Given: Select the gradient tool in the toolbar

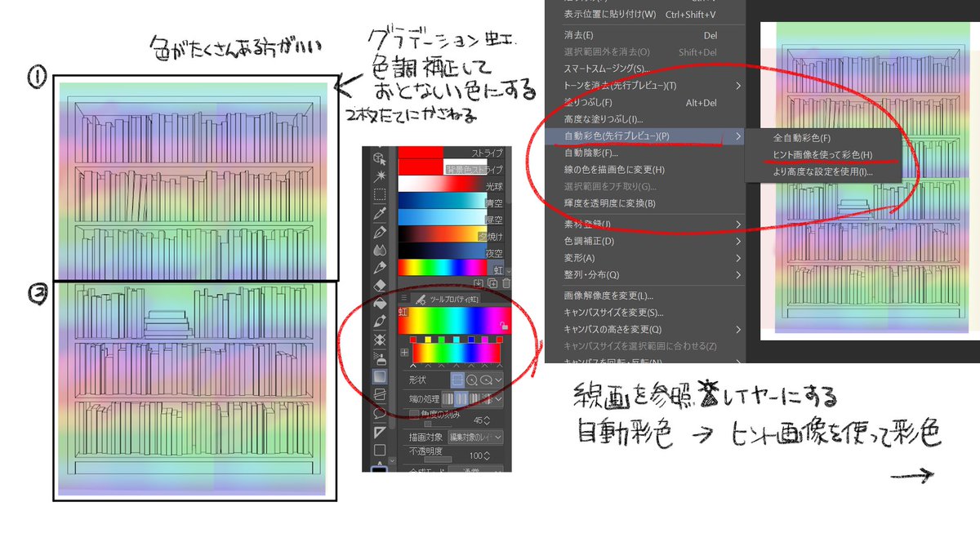Looking at the screenshot, I should 380,376.
